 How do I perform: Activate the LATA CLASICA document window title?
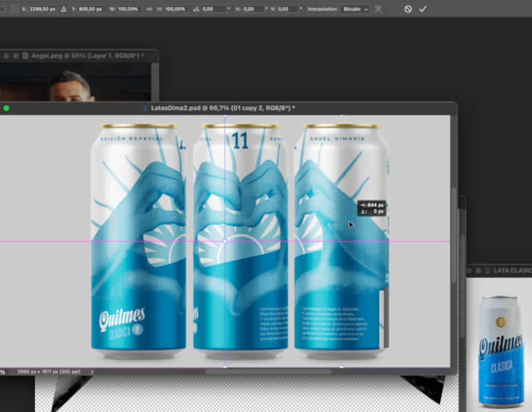[x=512, y=271]
